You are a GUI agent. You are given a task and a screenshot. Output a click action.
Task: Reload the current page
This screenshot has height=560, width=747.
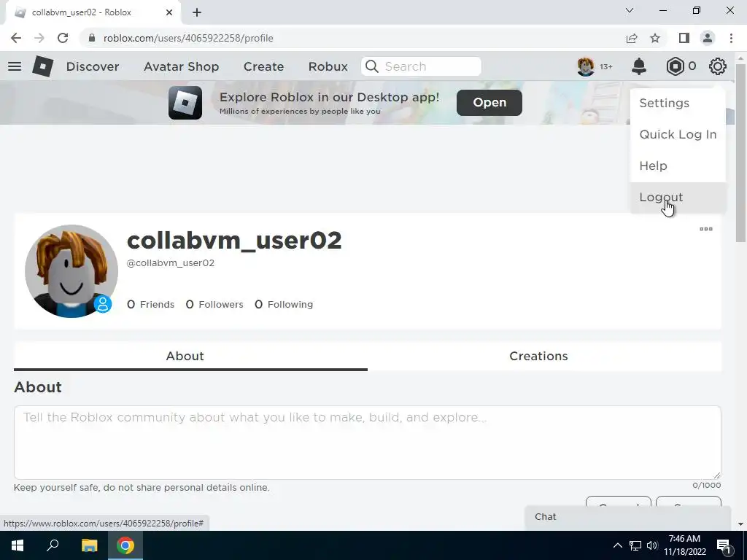(63, 38)
